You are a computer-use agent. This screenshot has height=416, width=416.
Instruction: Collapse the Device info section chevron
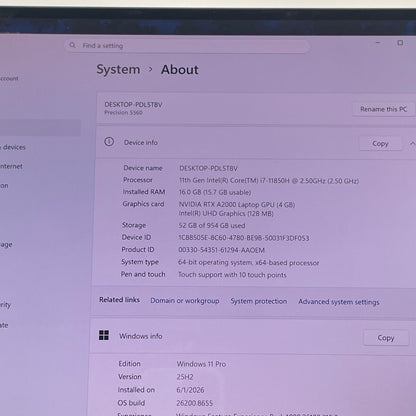pyautogui.click(x=412, y=144)
